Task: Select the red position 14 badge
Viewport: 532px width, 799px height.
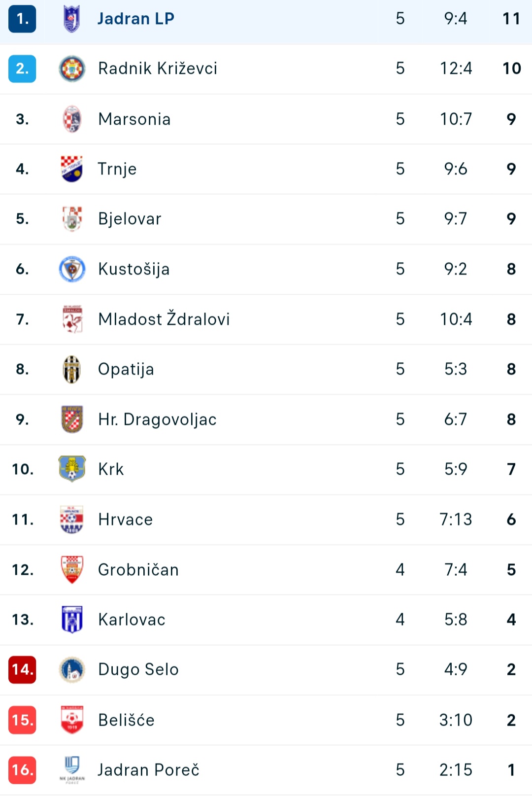Action: point(22,669)
